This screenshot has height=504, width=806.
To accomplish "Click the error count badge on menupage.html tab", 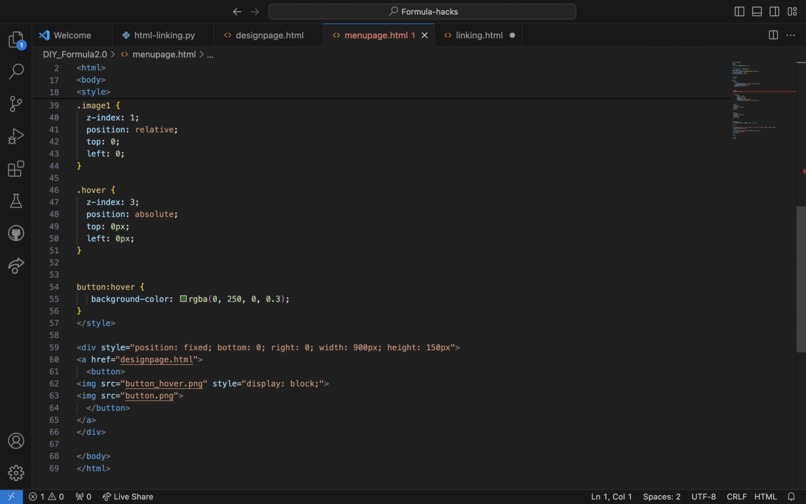I will 413,35.
